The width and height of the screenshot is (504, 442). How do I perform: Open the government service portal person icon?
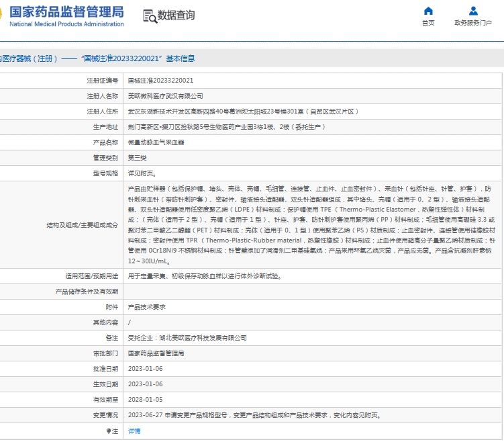[473, 11]
